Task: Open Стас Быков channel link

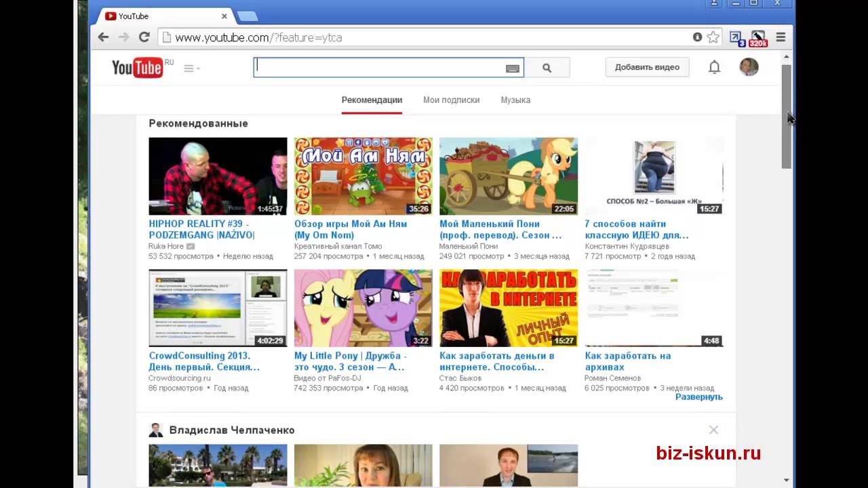Action: pos(460,378)
